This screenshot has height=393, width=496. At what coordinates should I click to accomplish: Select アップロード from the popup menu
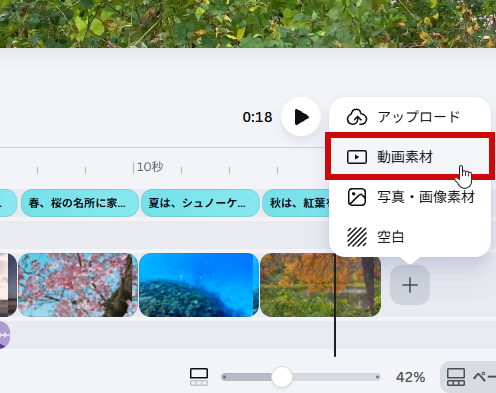tap(410, 117)
